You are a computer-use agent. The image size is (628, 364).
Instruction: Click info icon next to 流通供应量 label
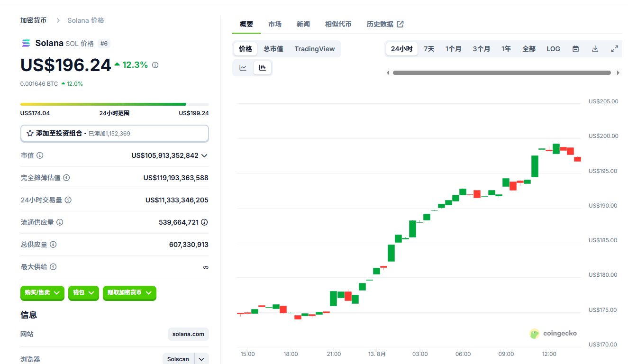pyautogui.click(x=60, y=222)
